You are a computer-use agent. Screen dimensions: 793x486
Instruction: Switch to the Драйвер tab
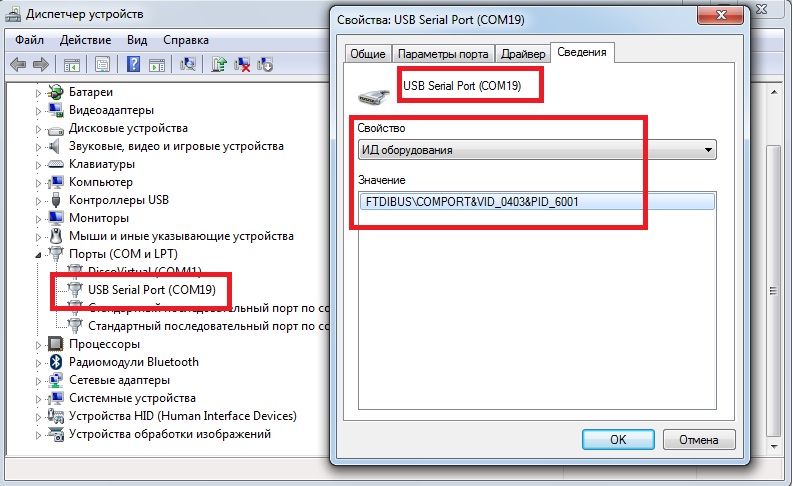pos(523,54)
